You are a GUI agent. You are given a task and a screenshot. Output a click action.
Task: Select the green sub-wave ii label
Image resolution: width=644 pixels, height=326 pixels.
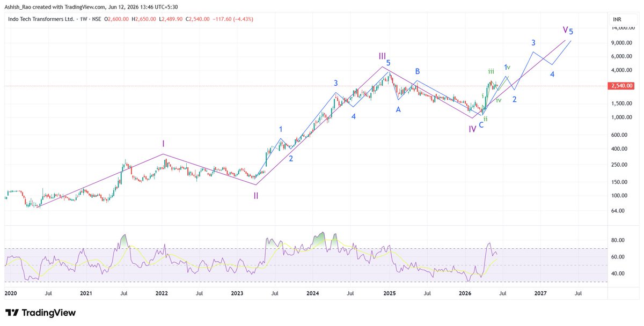(x=485, y=118)
